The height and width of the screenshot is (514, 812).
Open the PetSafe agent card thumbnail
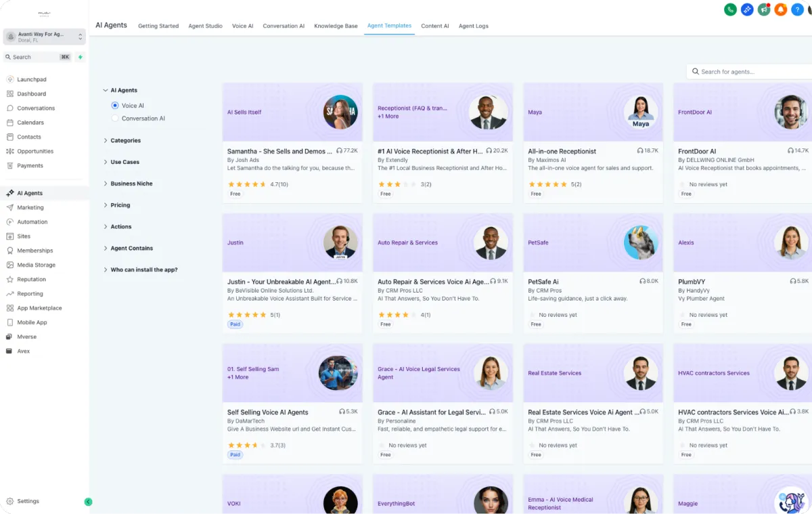pos(593,242)
